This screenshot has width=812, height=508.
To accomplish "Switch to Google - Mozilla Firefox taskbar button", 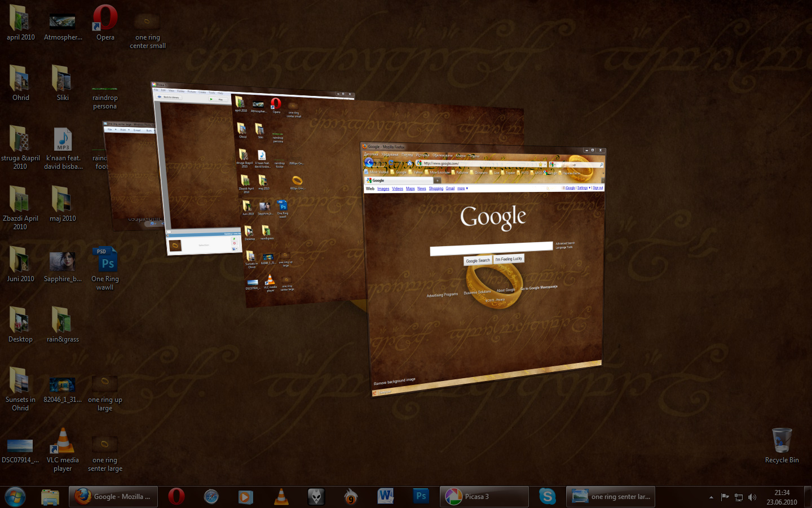I will point(113,497).
